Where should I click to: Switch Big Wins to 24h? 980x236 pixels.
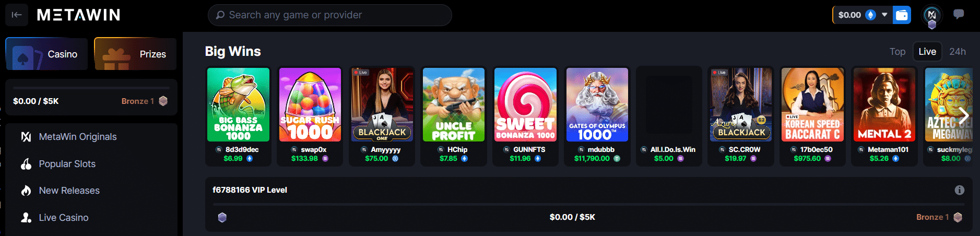pyautogui.click(x=958, y=52)
